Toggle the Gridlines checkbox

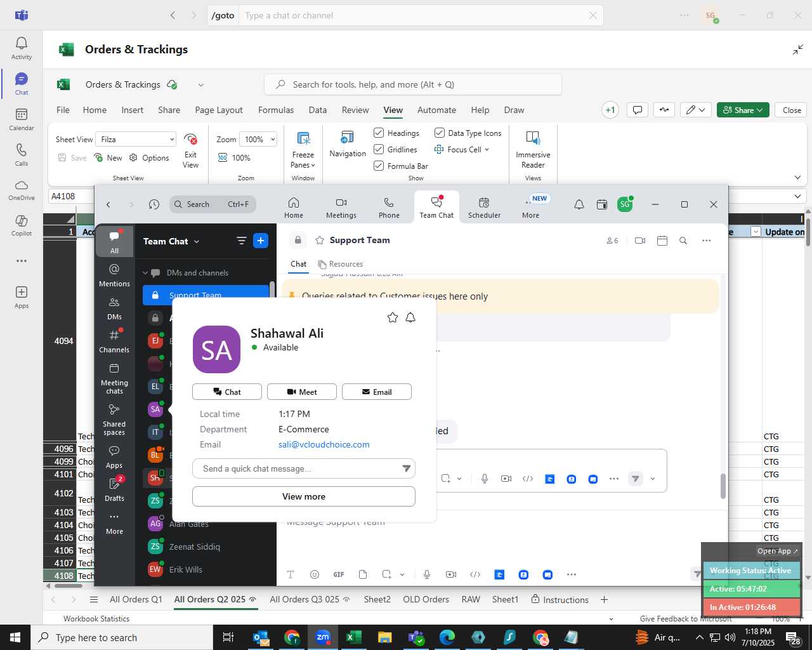pyautogui.click(x=379, y=149)
